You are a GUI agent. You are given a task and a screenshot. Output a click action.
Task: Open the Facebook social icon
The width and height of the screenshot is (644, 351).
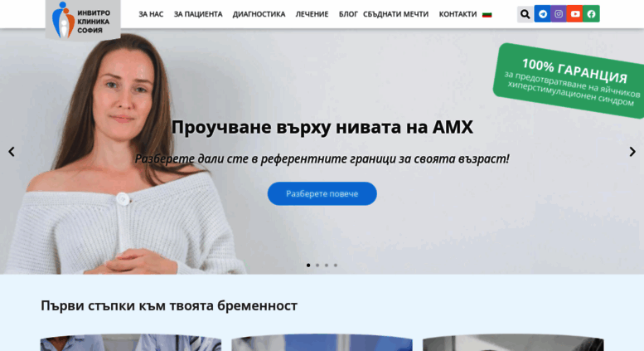[x=592, y=14]
